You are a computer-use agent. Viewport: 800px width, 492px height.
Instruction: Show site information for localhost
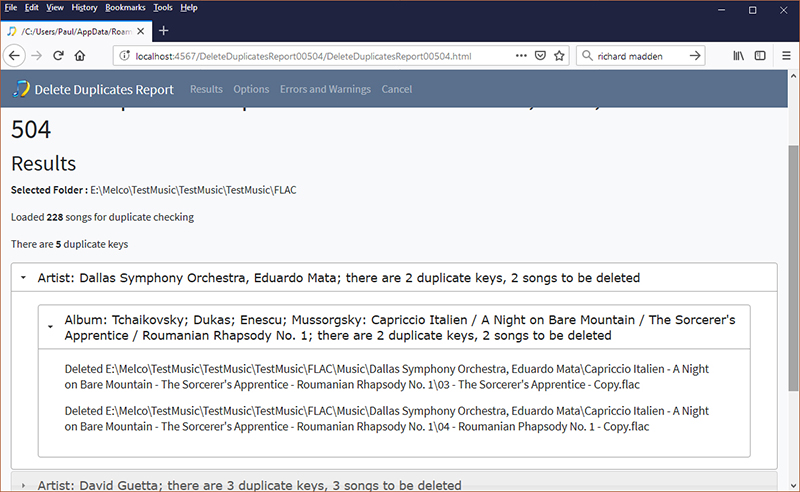(124, 56)
